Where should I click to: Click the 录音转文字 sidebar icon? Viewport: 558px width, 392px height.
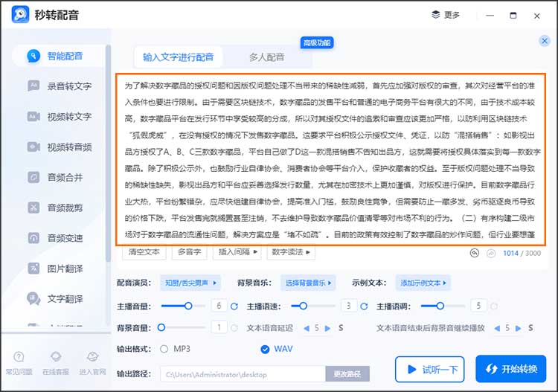coord(33,86)
